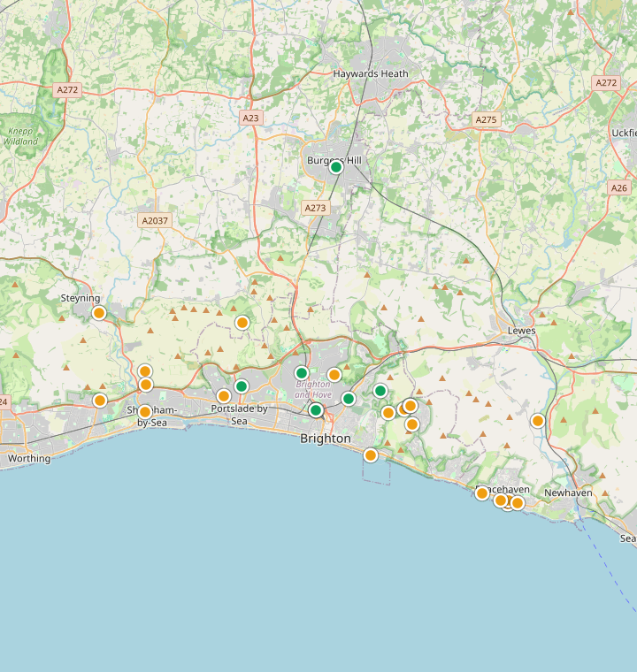Image resolution: width=637 pixels, height=672 pixels.
Task: Click the A273 road shield
Action: 315,208
